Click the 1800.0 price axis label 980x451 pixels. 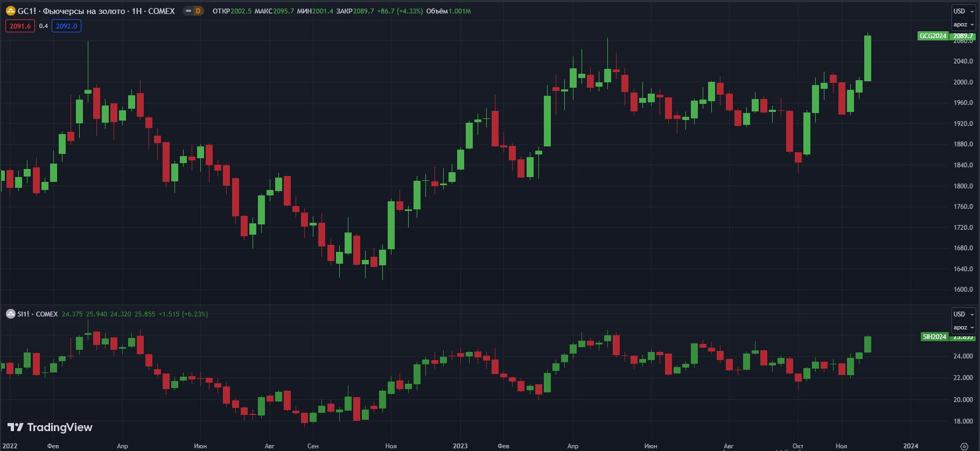963,186
